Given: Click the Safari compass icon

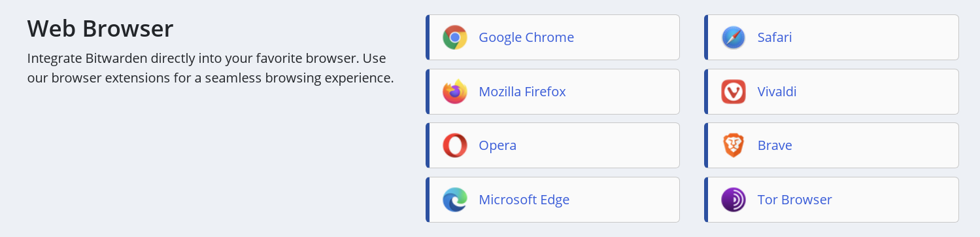Looking at the screenshot, I should point(734,37).
